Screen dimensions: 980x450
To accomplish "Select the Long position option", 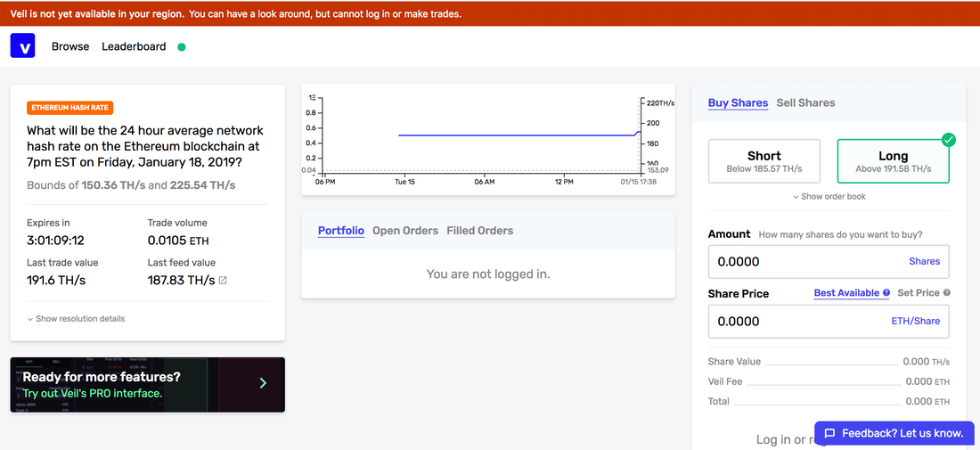I will point(893,161).
